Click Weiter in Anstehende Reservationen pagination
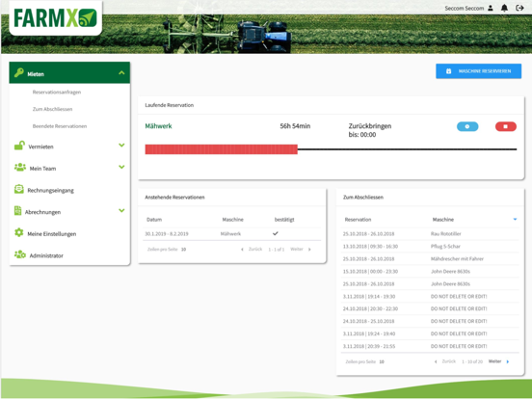Viewport: 532px width, 399px height. tap(297, 249)
